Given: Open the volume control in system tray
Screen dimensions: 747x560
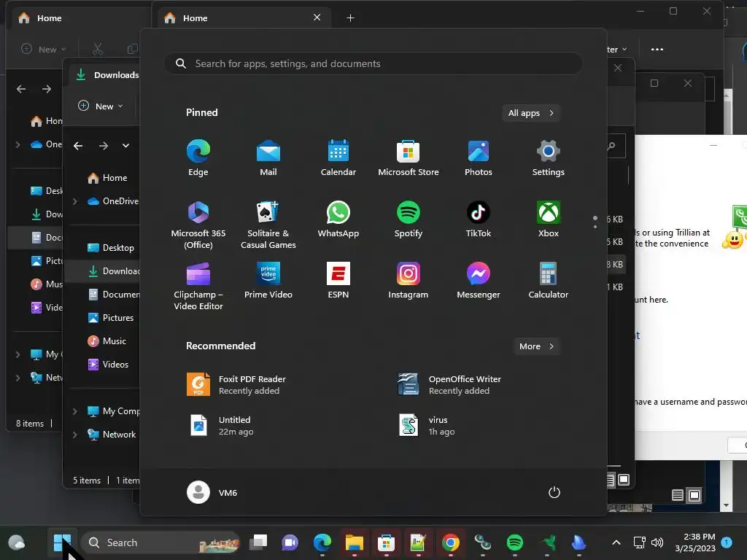Looking at the screenshot, I should click(x=657, y=542).
